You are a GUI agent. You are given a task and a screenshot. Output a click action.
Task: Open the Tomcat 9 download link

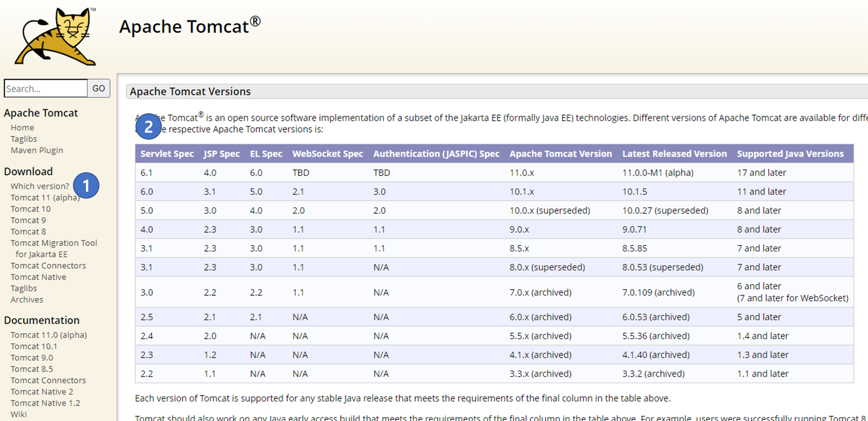pos(28,220)
